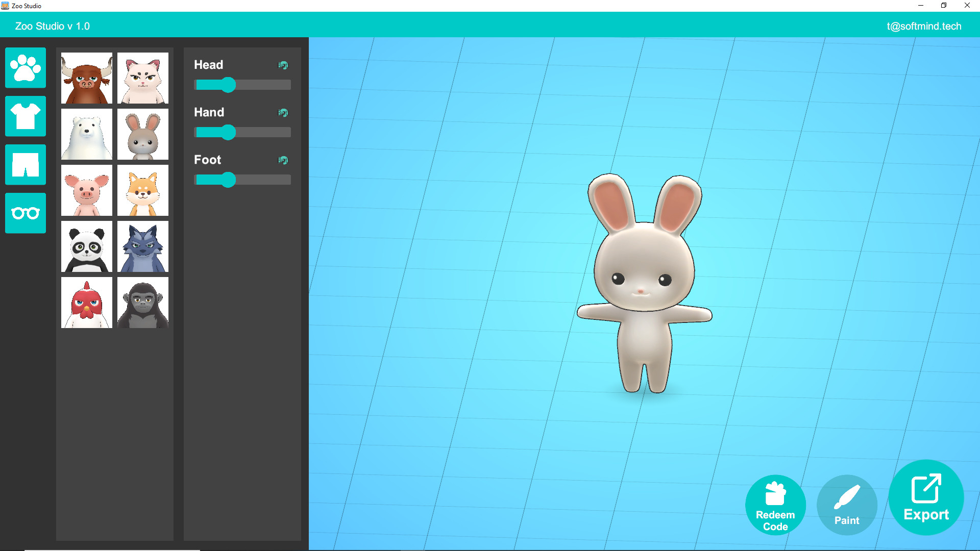The image size is (980, 551).
Task: Click the reset icon next to Hand
Action: [x=283, y=112]
